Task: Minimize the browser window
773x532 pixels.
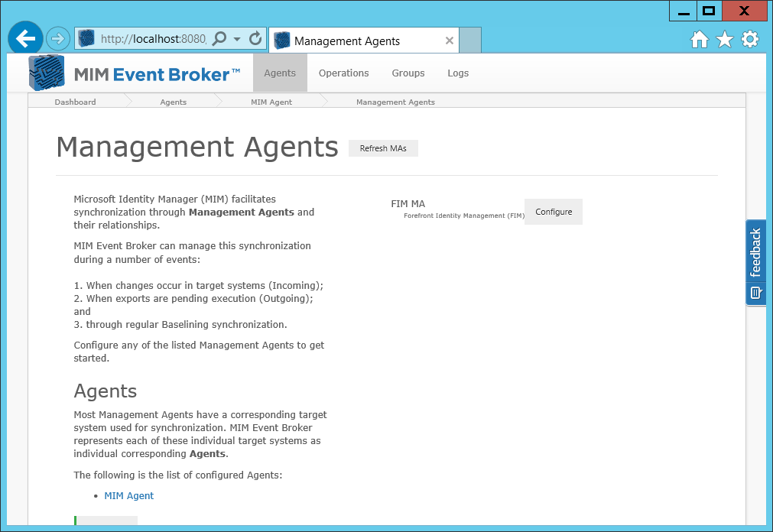Action: tap(684, 11)
